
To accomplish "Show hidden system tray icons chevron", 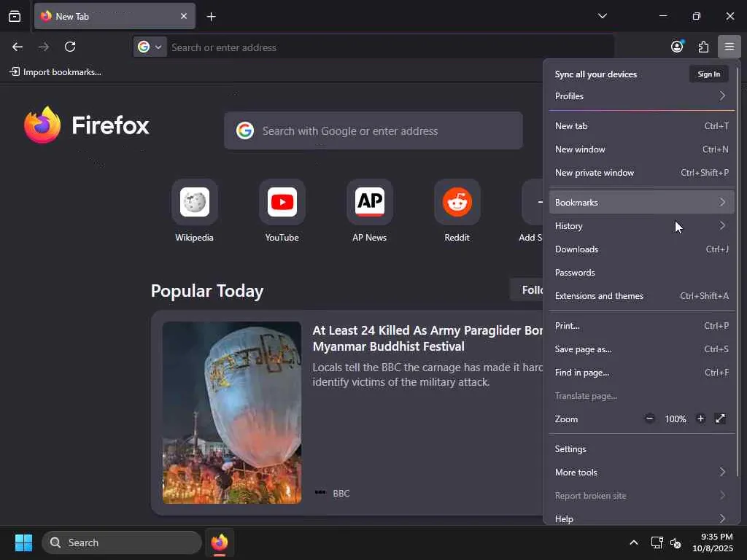I will [634, 542].
